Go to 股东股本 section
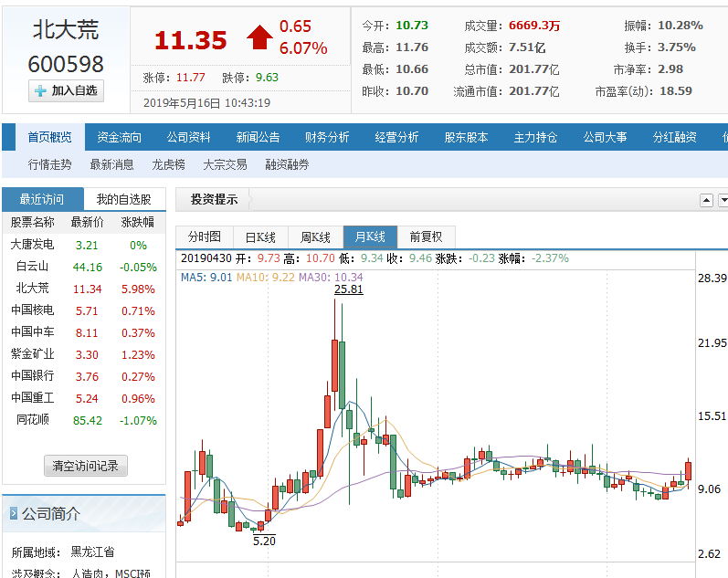Image resolution: width=728 pixels, height=578 pixels. click(x=466, y=137)
